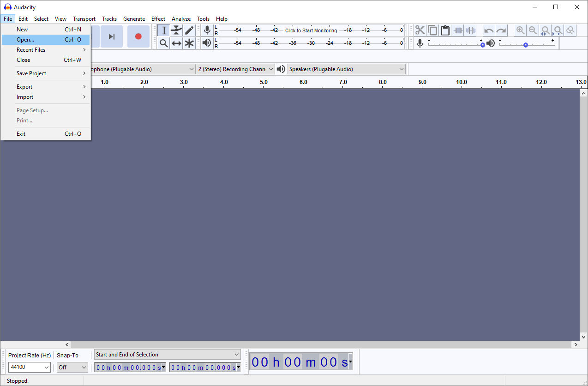Image resolution: width=588 pixels, height=386 pixels.
Task: Click the playback level meter bar
Action: (x=312, y=43)
